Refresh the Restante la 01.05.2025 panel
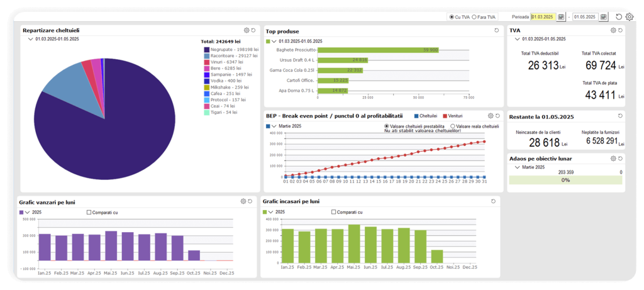Image resolution: width=644 pixels, height=290 pixels. (619, 117)
